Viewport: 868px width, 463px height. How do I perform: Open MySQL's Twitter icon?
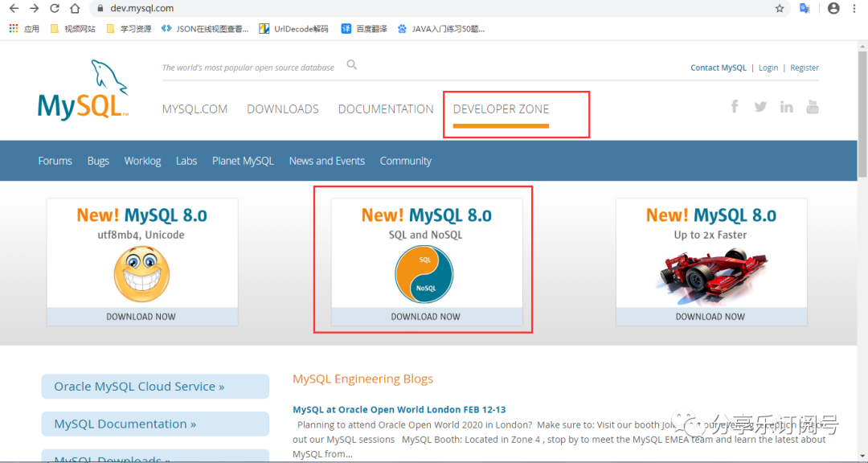coord(760,106)
